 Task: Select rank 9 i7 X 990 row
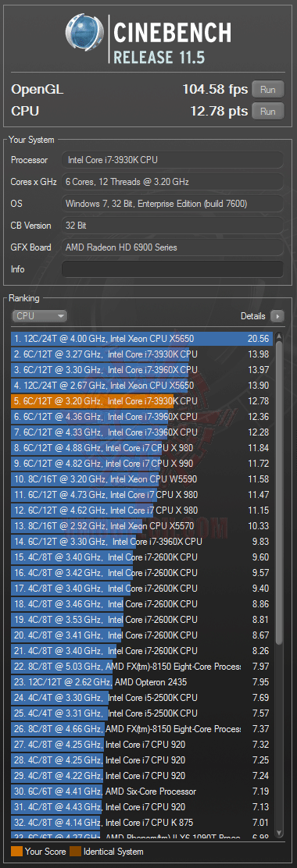(141, 464)
